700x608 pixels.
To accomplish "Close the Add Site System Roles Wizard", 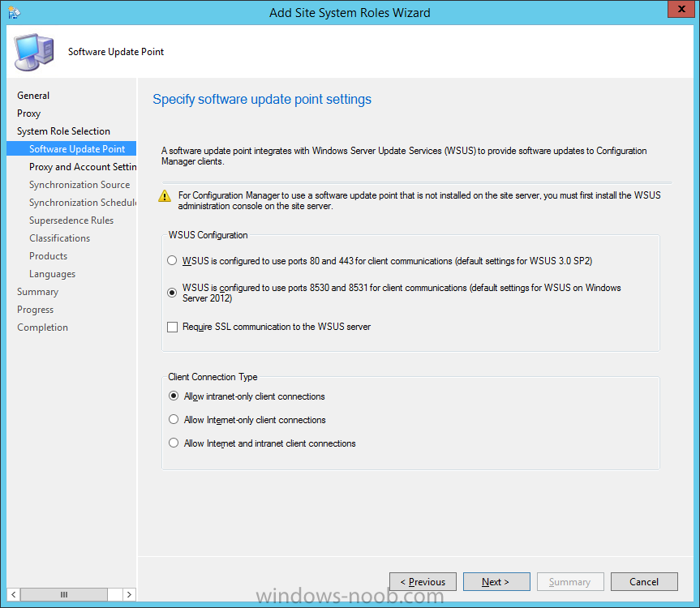I will 681,9.
